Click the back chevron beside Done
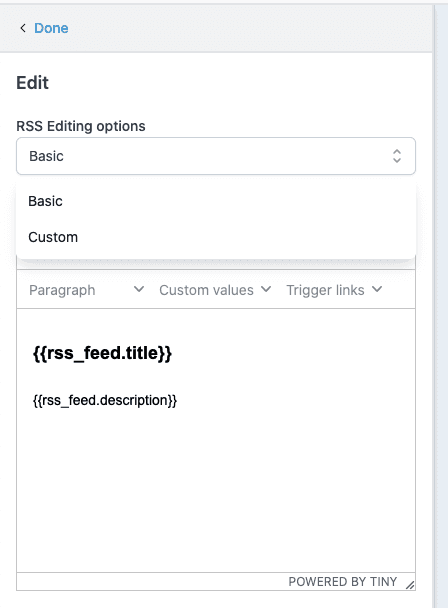The height and width of the screenshot is (608, 448). (x=23, y=28)
